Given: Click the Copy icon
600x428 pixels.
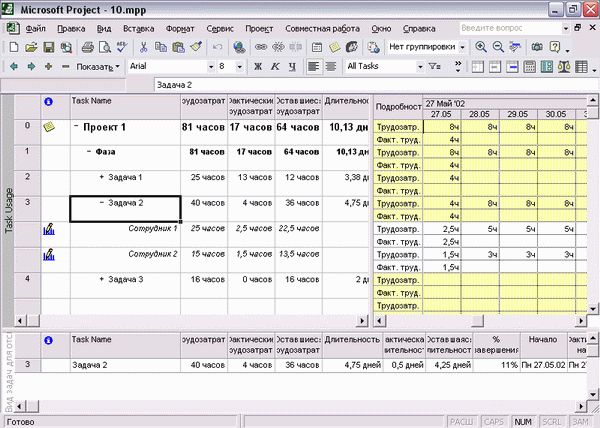Looking at the screenshot, I should pos(161,47).
